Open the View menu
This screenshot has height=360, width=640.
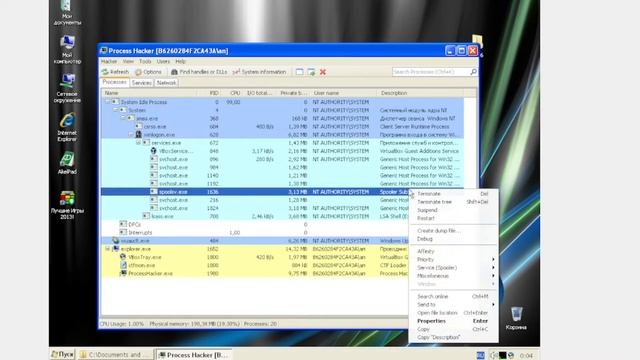click(x=128, y=61)
